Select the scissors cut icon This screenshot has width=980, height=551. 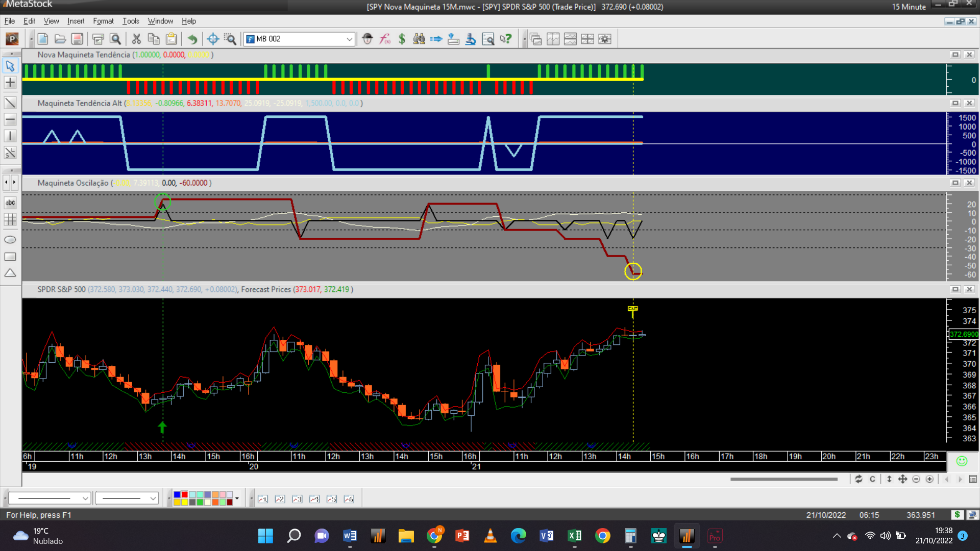pos(136,39)
